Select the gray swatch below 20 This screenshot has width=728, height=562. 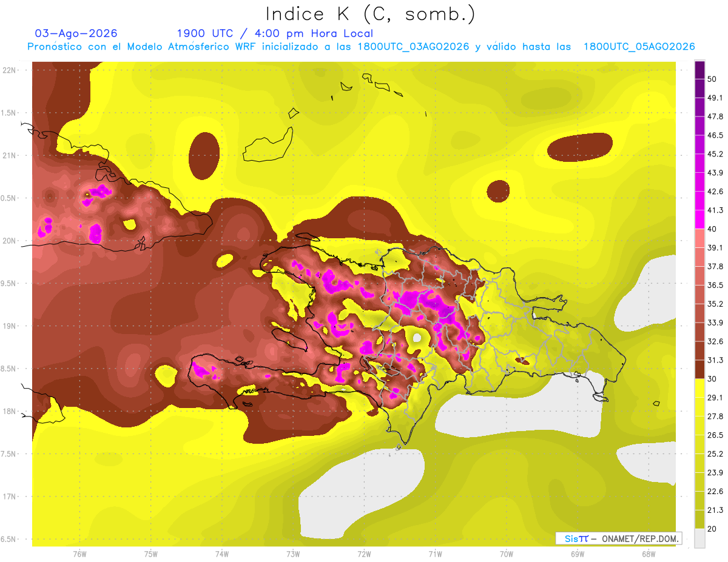coord(699,538)
